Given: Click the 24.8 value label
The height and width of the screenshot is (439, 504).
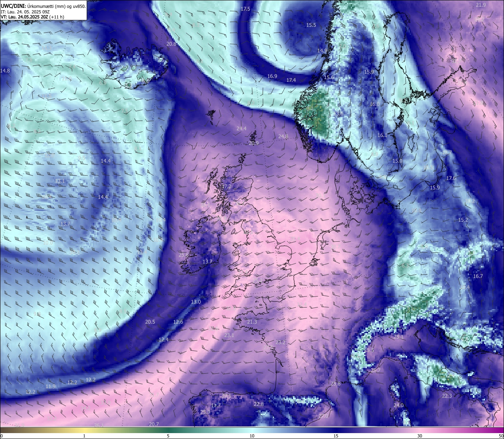Looking at the screenshot, I should (x=283, y=136).
